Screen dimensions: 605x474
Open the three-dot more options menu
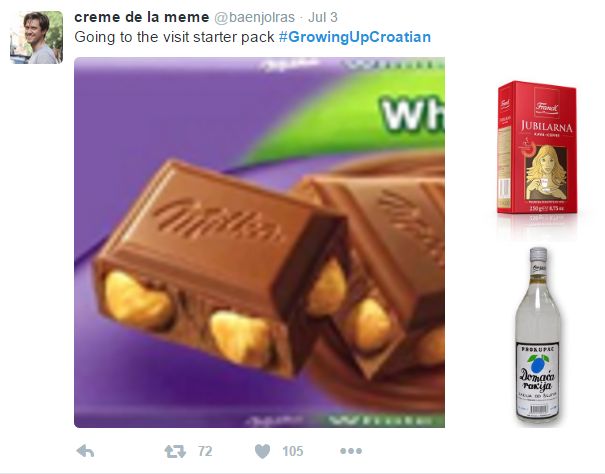tap(351, 450)
